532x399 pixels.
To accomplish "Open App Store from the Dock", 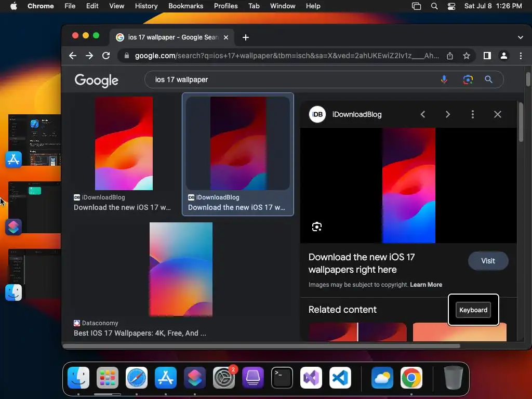I will pos(166,378).
